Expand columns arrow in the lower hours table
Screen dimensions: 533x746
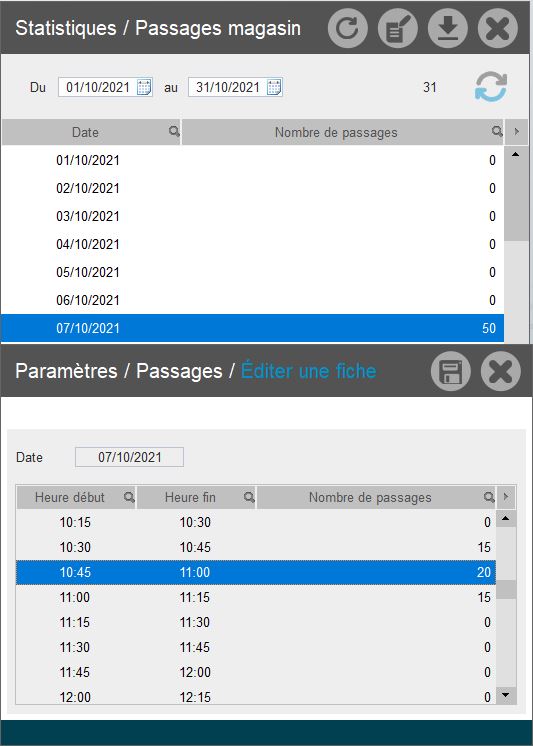[506, 497]
